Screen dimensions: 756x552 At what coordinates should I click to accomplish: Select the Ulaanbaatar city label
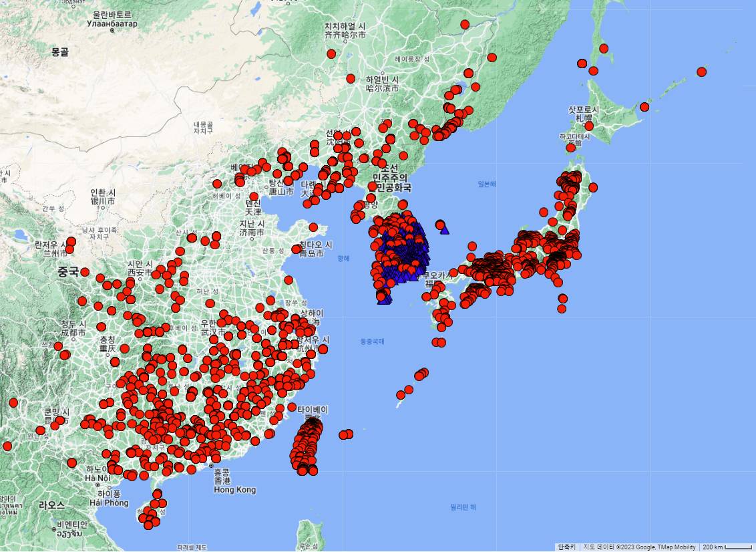[112, 23]
